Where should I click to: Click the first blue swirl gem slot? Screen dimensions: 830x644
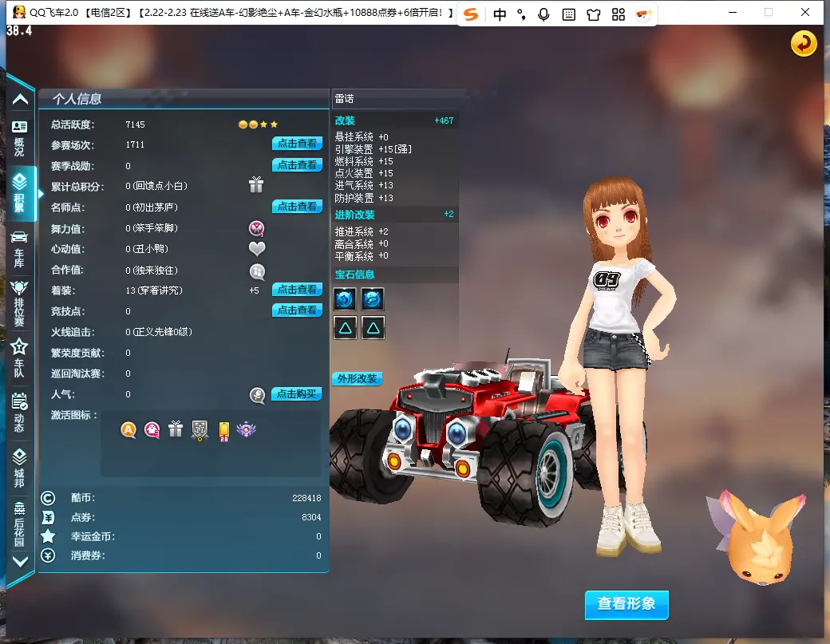pos(345,299)
